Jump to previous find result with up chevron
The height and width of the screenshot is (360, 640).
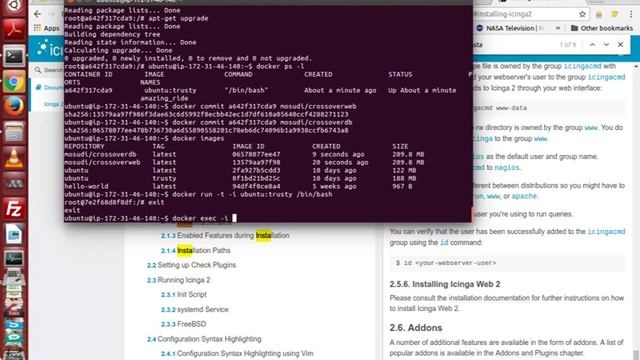(x=592, y=44)
